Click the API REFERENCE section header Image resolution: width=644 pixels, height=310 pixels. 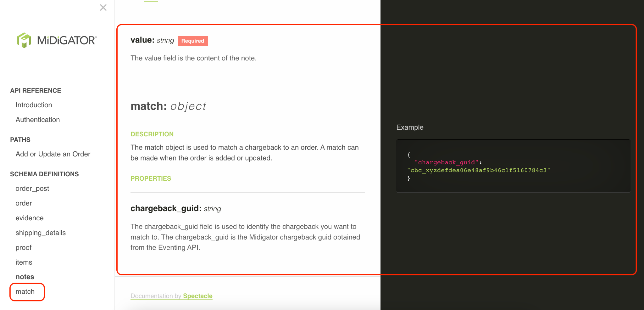[36, 91]
